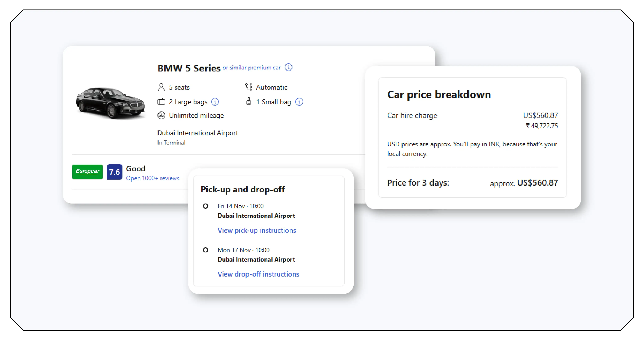Click the large bags suitcase icon
The width and height of the screenshot is (644, 340).
161,102
